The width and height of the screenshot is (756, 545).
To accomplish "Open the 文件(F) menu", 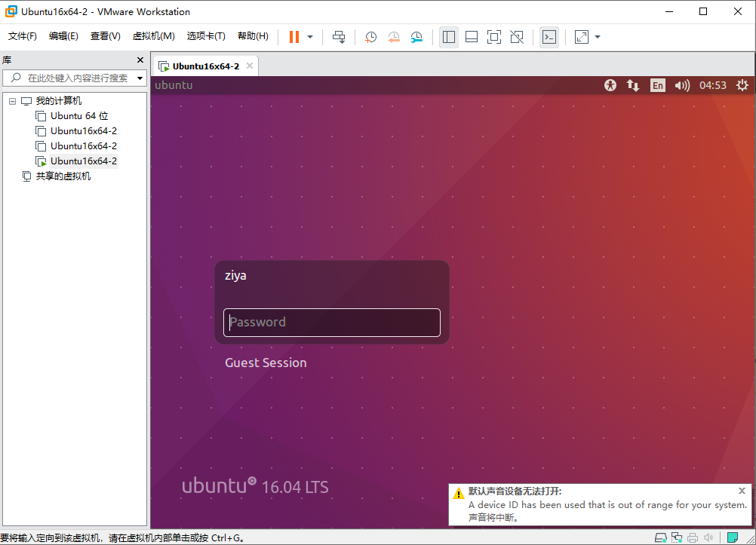I will click(x=22, y=36).
